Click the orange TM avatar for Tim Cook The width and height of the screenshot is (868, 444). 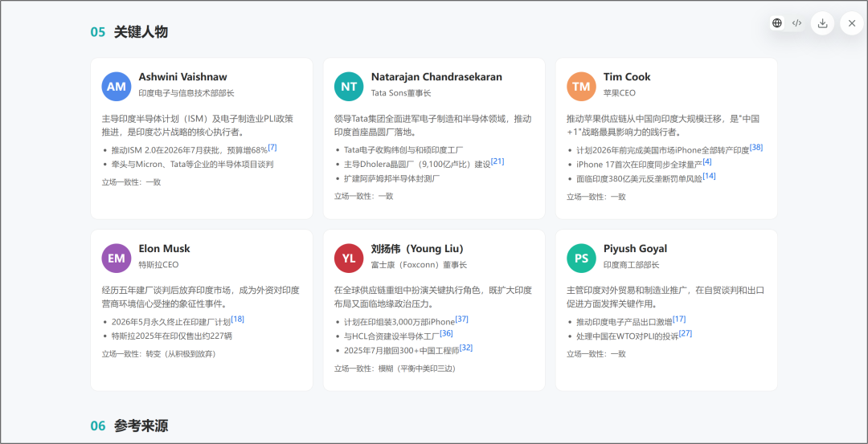(x=581, y=86)
